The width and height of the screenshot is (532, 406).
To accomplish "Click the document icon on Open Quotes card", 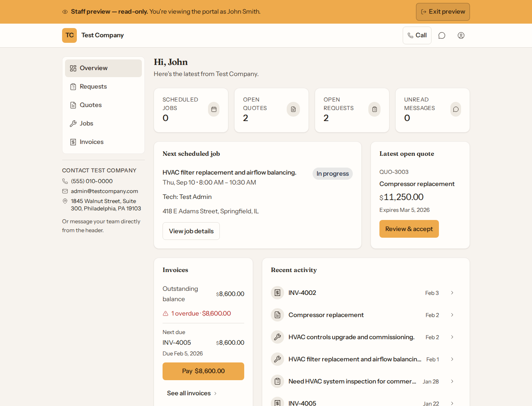I will [293, 109].
